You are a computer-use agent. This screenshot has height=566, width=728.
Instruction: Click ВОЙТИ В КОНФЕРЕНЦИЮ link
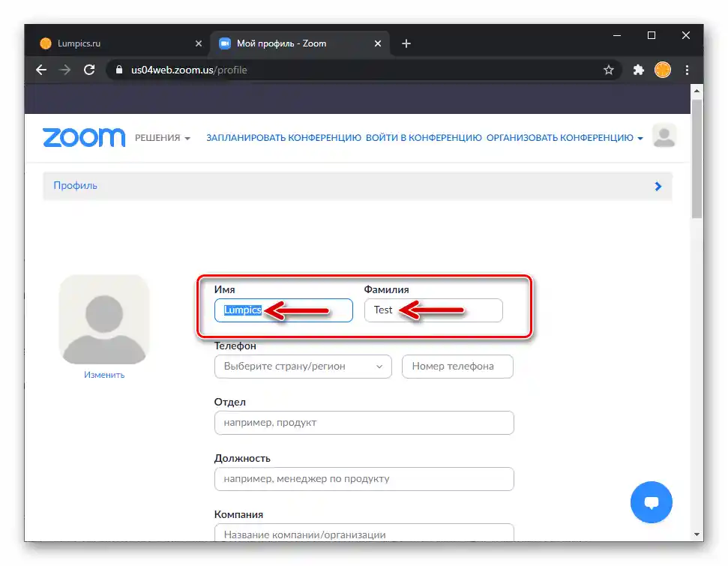(424, 138)
